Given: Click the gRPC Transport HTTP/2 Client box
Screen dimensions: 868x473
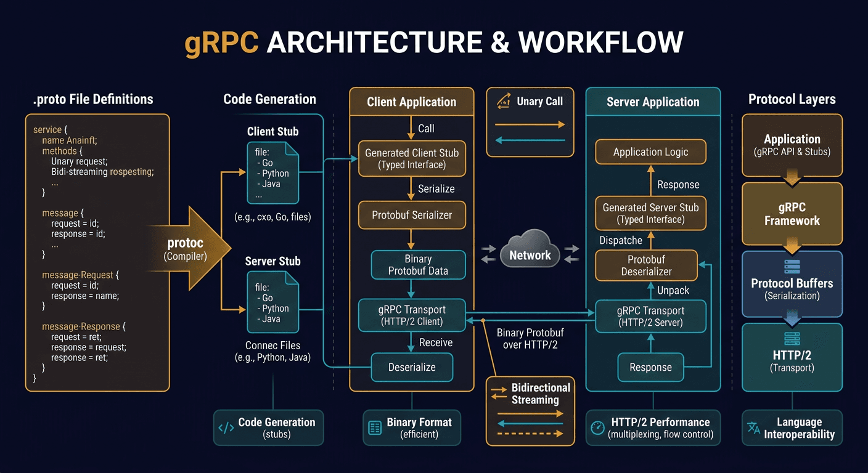Looking at the screenshot, I should 411,315.
